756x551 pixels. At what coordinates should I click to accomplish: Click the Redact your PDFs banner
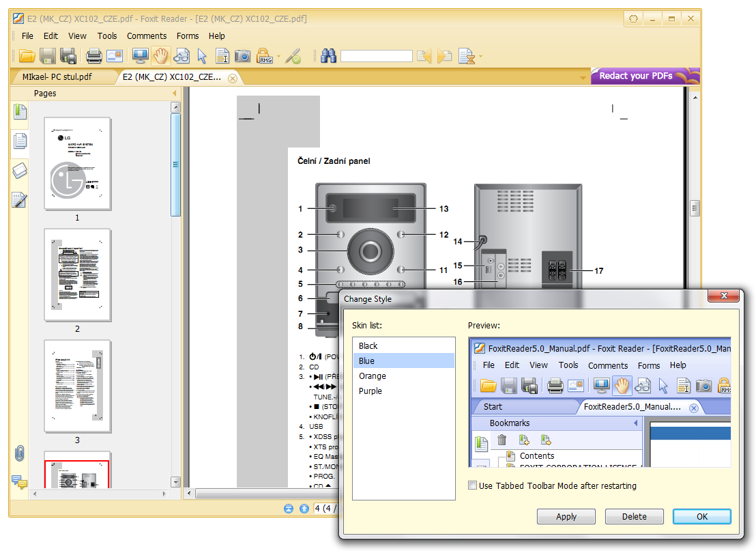coord(645,76)
